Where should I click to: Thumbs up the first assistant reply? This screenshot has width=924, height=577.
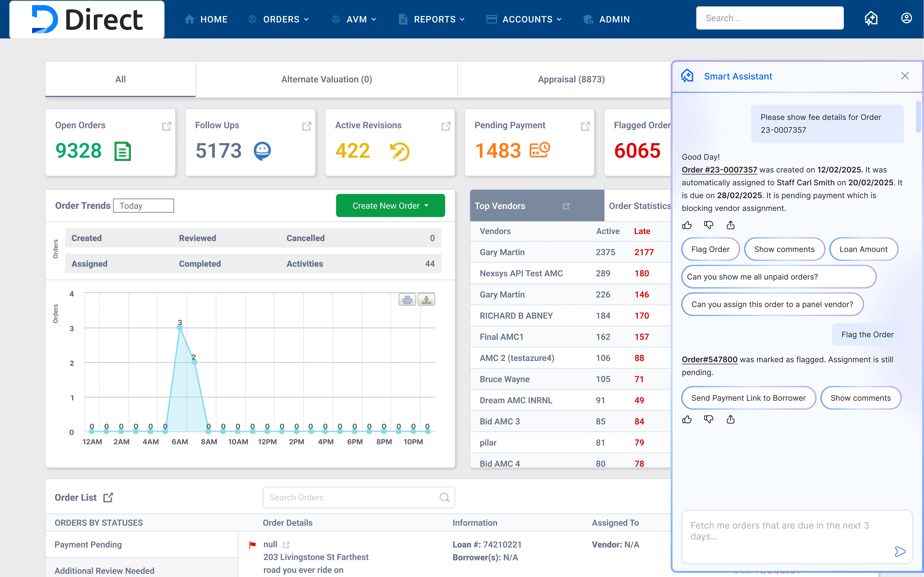point(687,225)
